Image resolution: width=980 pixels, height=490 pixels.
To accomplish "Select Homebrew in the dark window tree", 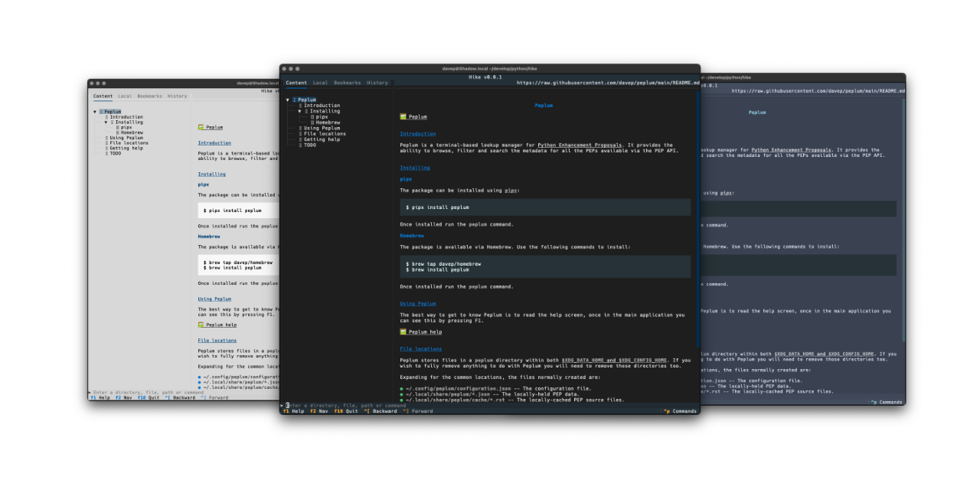I will pyautogui.click(x=328, y=122).
